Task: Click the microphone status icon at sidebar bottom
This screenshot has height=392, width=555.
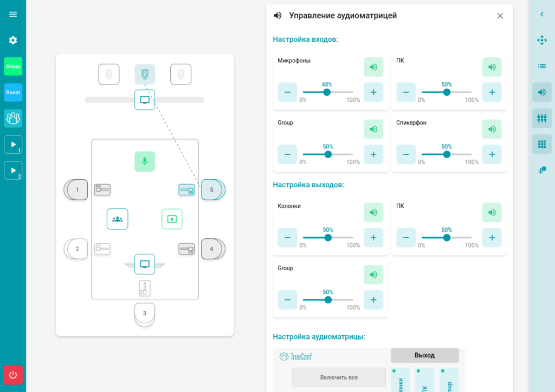Action: coord(541,169)
